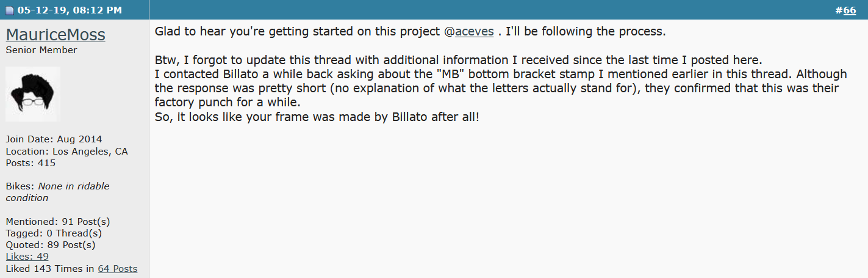Click the closing line about Billato making the frame

pyautogui.click(x=317, y=116)
